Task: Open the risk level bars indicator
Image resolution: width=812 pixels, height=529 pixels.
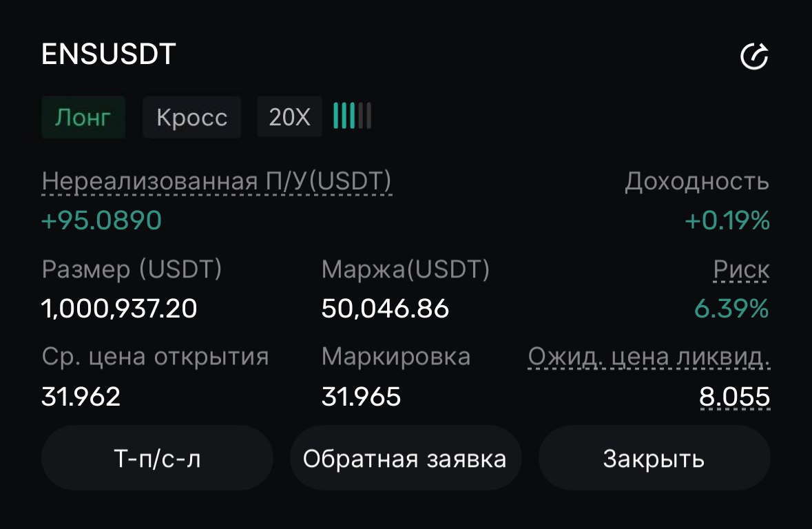Action: click(x=351, y=116)
